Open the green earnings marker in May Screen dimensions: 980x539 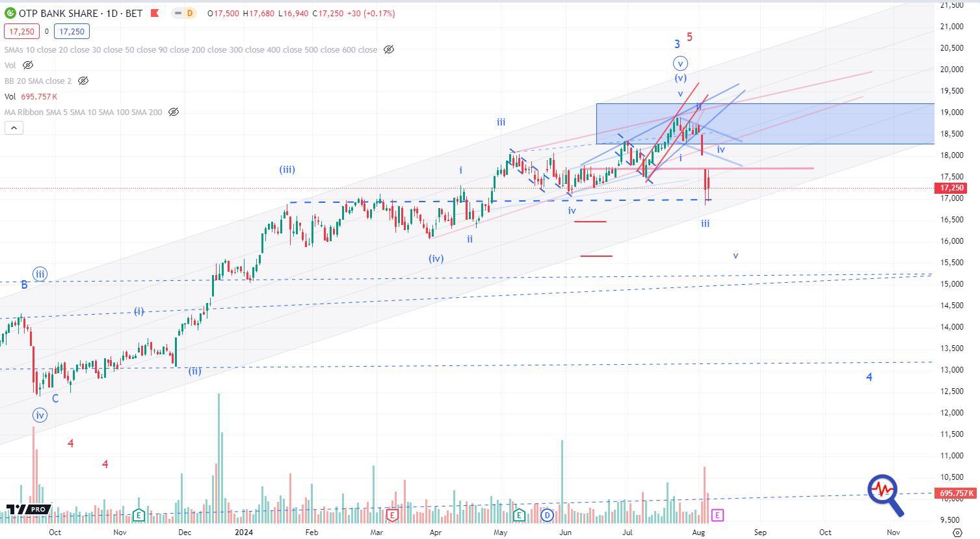519,515
